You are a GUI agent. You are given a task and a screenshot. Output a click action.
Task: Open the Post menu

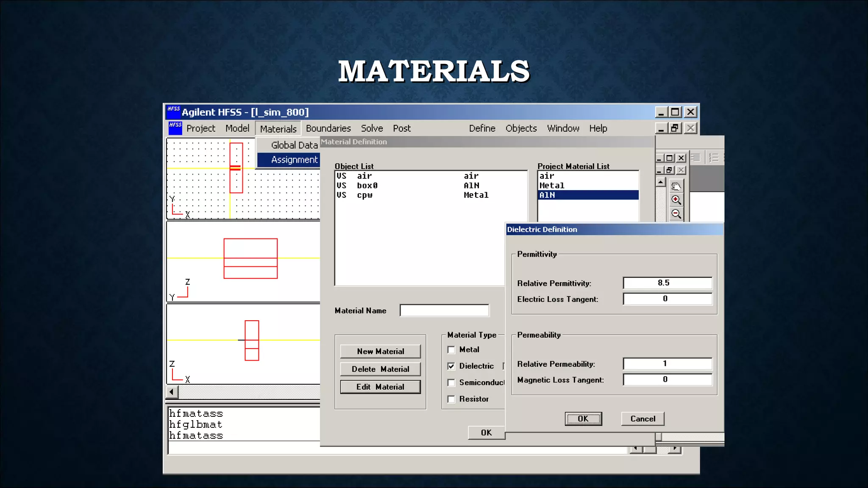(x=402, y=128)
